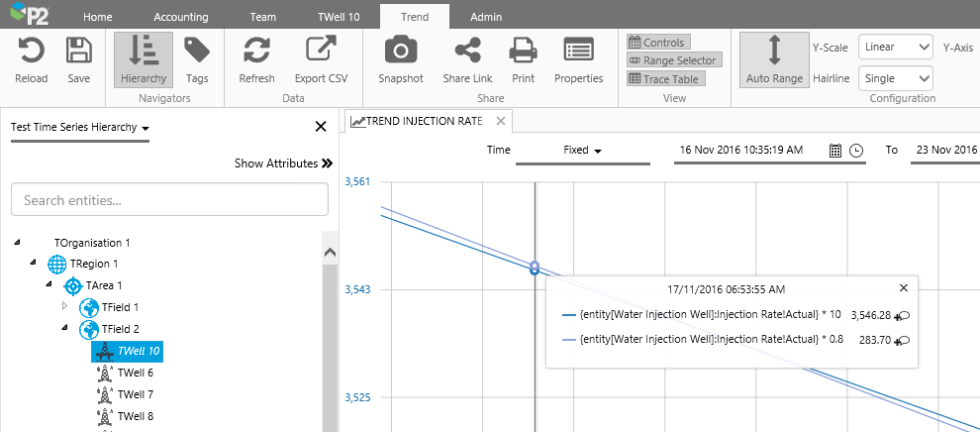
Task: Close the TREND INJECTION RATE tab
Action: coord(500,121)
